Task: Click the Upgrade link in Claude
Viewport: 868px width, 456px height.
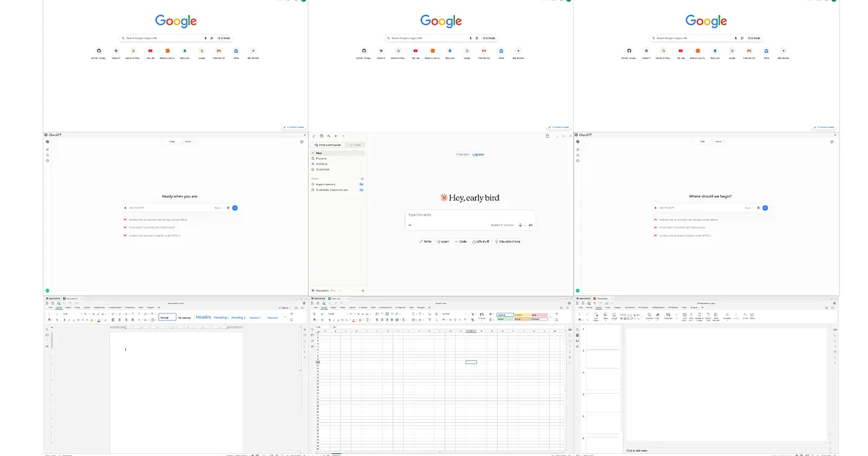Action: point(478,154)
